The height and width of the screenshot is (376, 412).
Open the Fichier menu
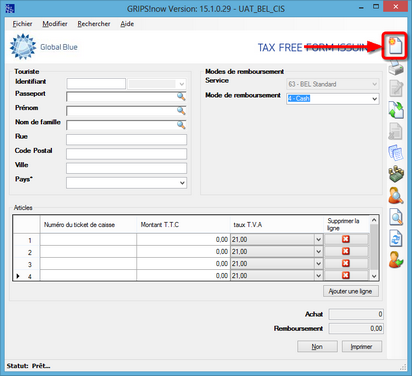tap(22, 24)
